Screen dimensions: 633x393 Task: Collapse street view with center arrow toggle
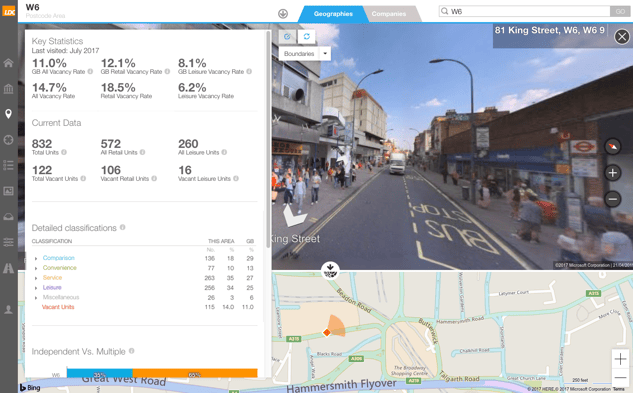[x=330, y=270]
